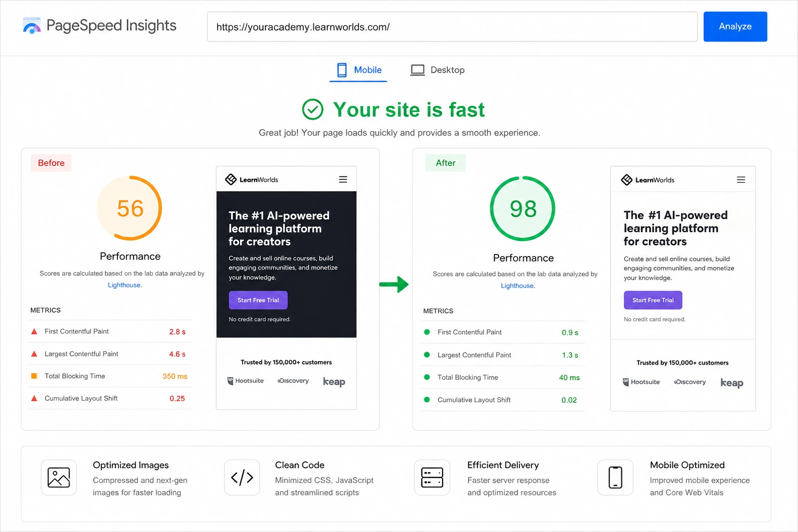Open hamburger menu in After preview
Screen dimensions: 798x532
tap(741, 180)
